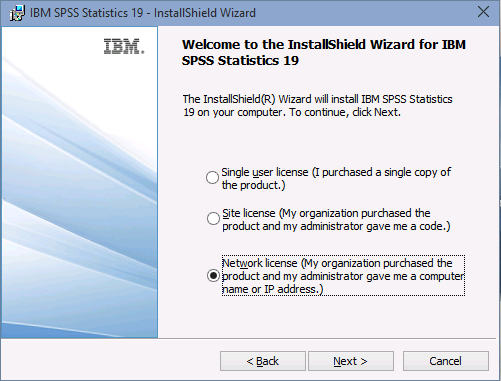Click the Welcome to the InstallShield Wizard heading

[324, 53]
